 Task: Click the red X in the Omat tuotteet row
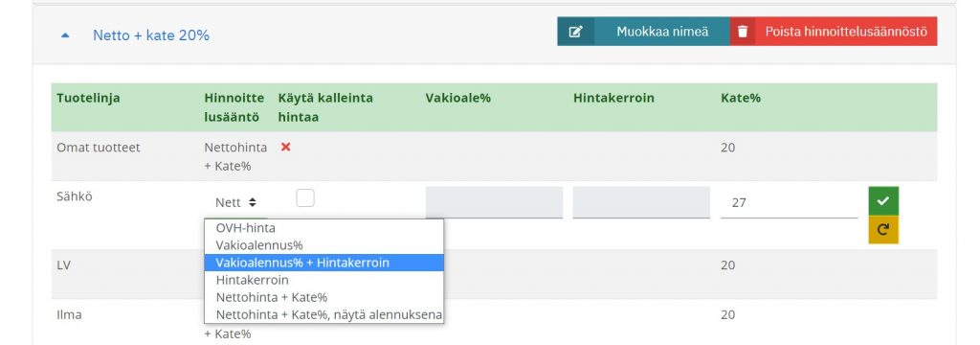(x=285, y=147)
